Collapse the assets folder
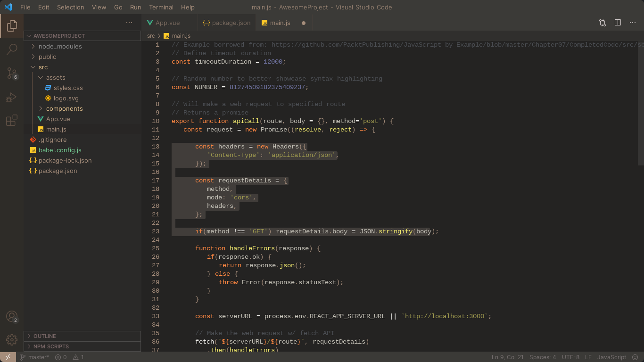Screen dimensions: 644x362 tap(83, 77)
